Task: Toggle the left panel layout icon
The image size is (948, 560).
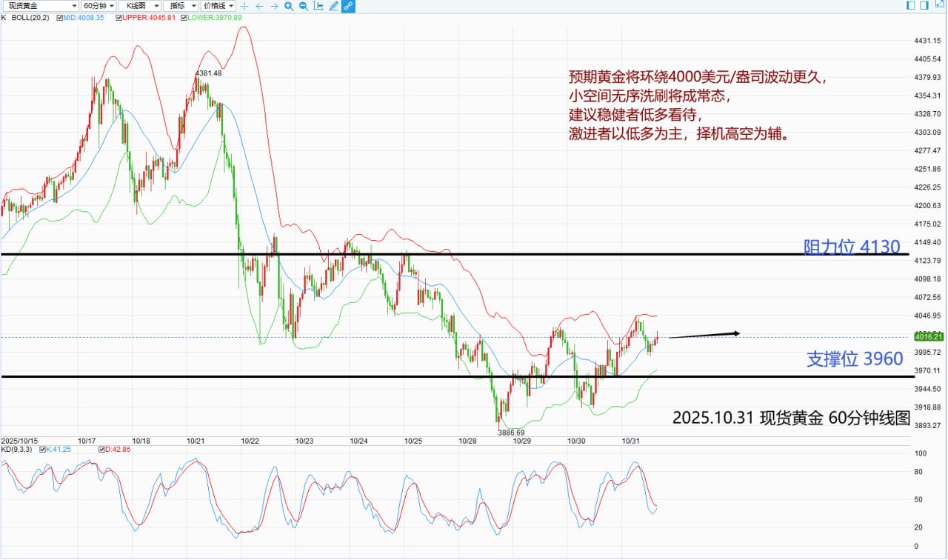Action: coord(910,6)
